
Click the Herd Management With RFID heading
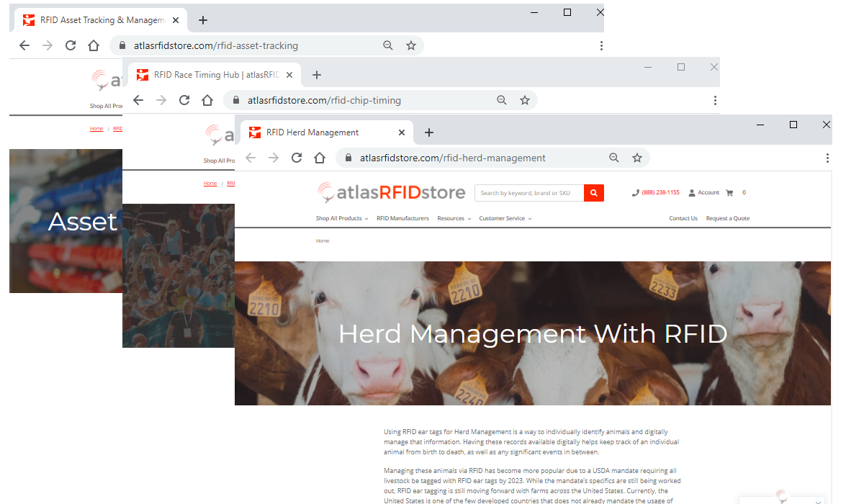click(533, 333)
